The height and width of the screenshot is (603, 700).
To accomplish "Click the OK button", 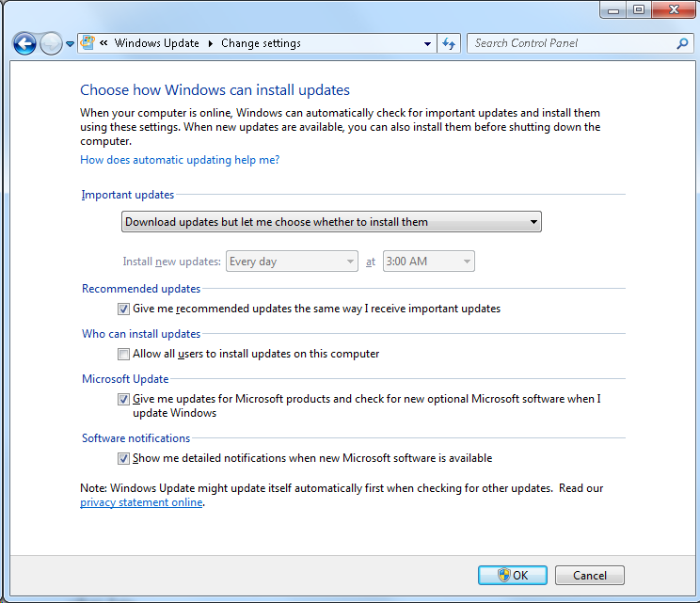I will click(x=512, y=575).
